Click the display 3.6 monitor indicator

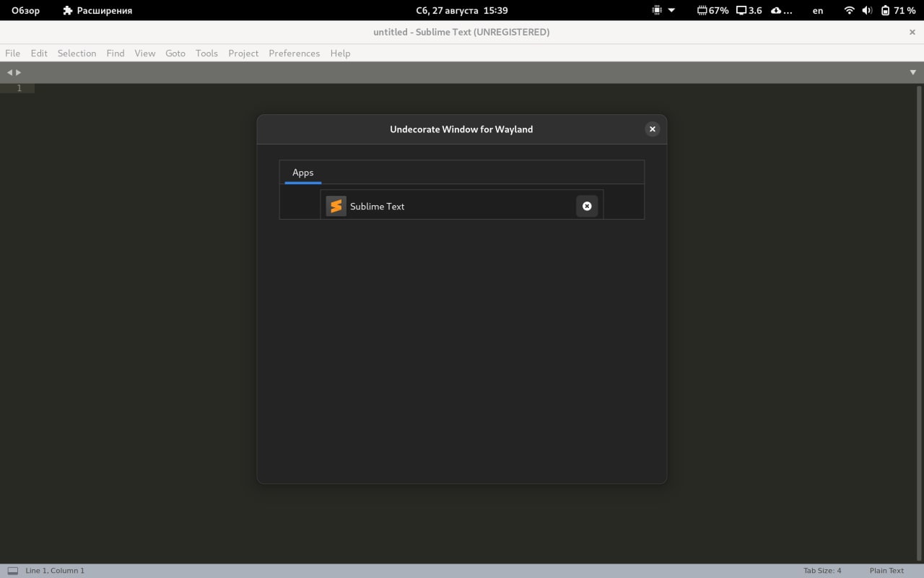749,10
